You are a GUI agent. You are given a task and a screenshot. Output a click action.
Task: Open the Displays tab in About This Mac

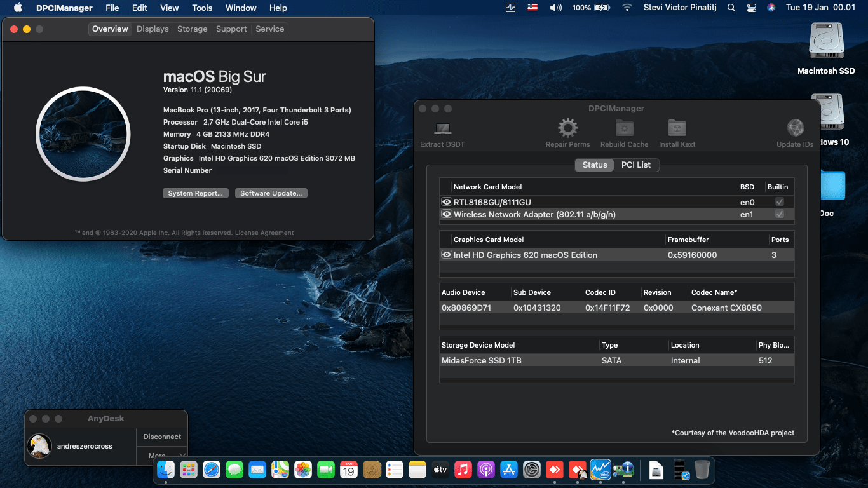click(153, 29)
